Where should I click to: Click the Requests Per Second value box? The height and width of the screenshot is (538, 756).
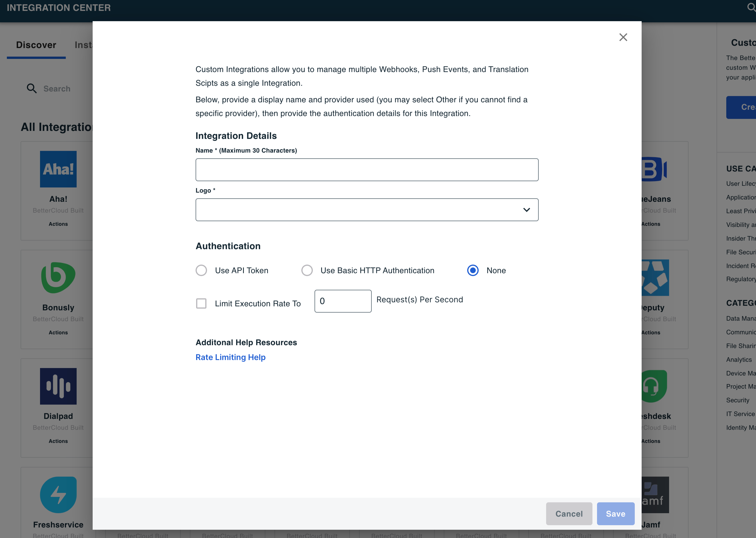click(343, 301)
